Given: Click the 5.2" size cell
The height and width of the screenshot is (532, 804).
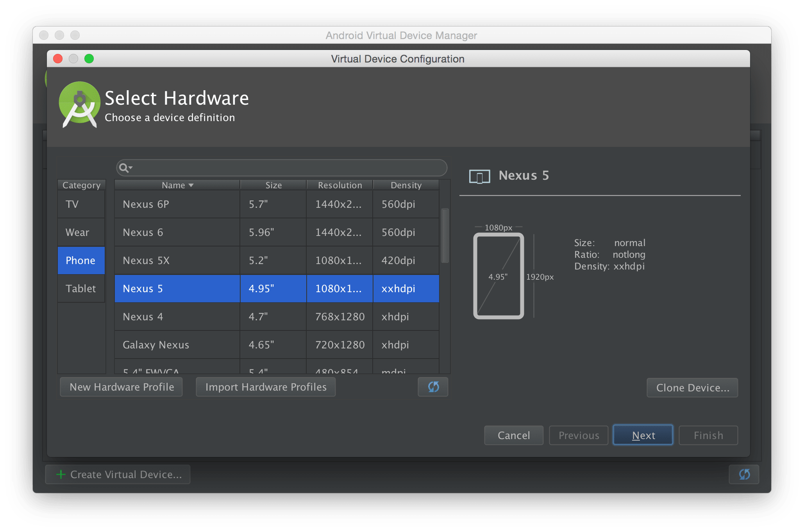Looking at the screenshot, I should [273, 261].
